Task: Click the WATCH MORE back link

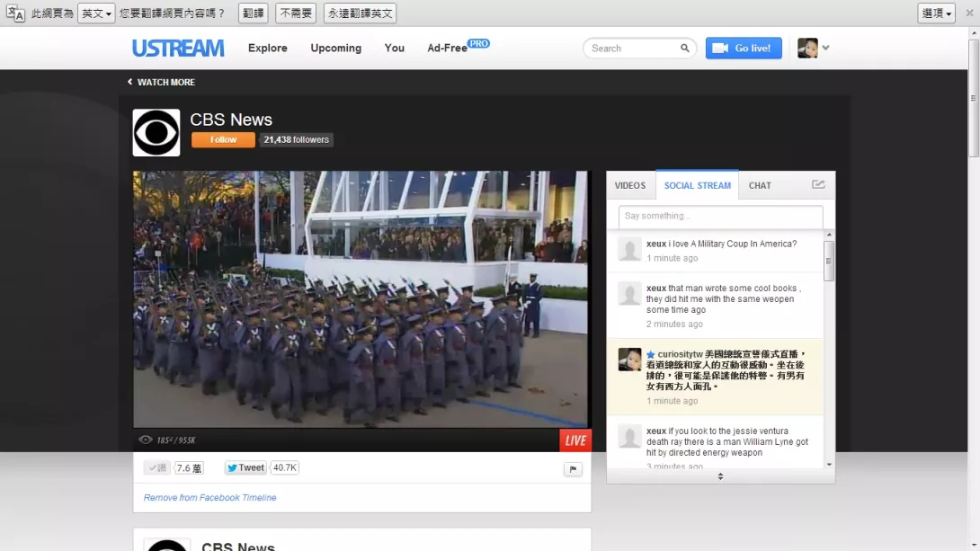Action: click(161, 82)
